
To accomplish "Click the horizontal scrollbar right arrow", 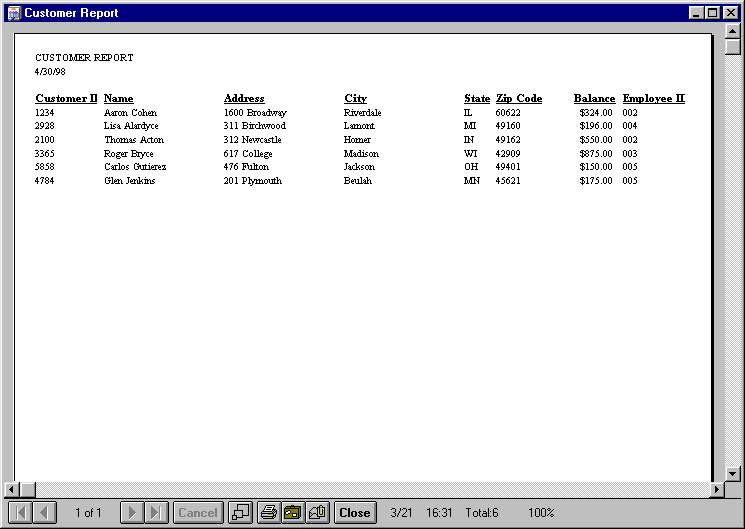I will [717, 489].
